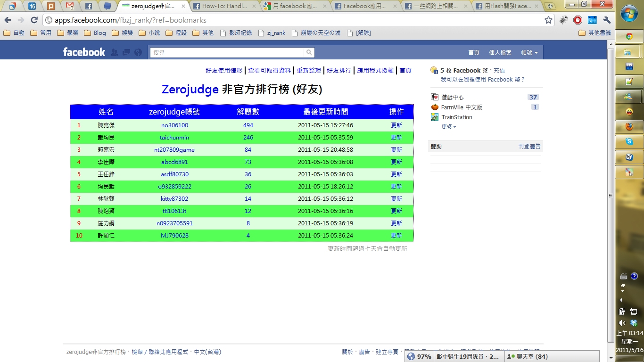644x362 pixels.
Task: Click 個人檔案 in Facebook header
Action: pyautogui.click(x=500, y=52)
